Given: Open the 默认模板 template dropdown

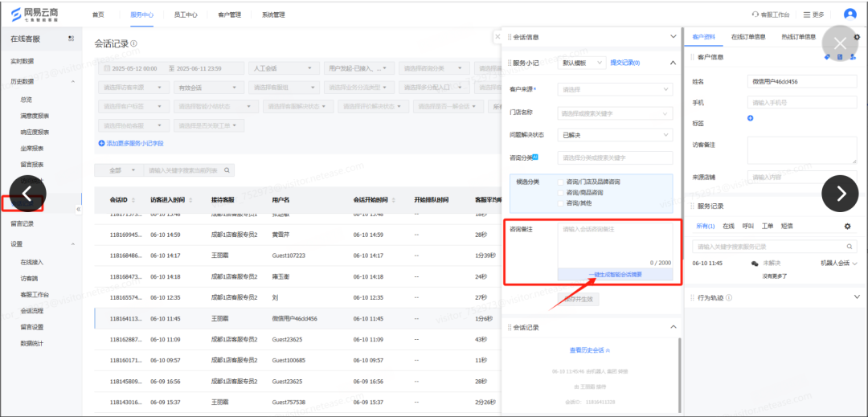Looking at the screenshot, I should click(583, 62).
